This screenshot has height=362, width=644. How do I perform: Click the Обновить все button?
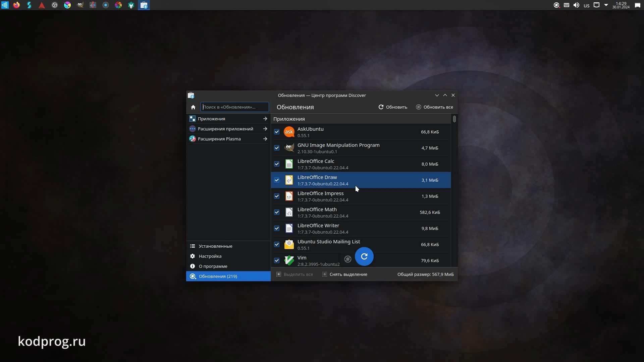[x=434, y=107]
